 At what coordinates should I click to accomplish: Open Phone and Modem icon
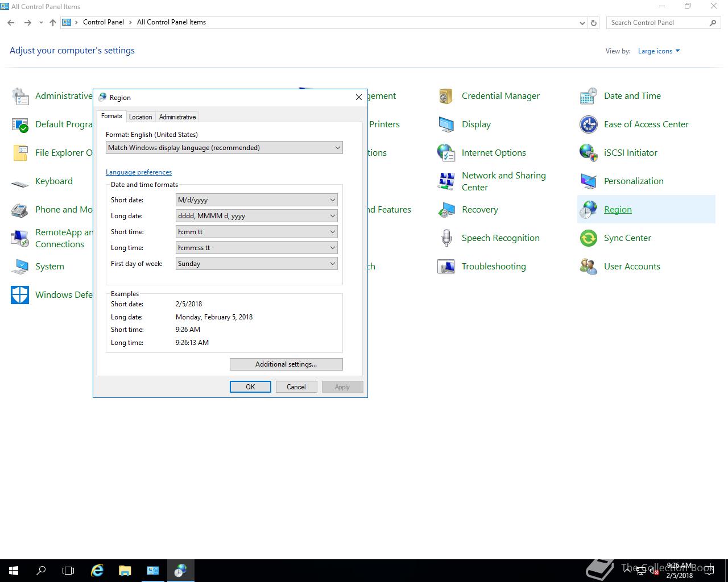coord(20,210)
